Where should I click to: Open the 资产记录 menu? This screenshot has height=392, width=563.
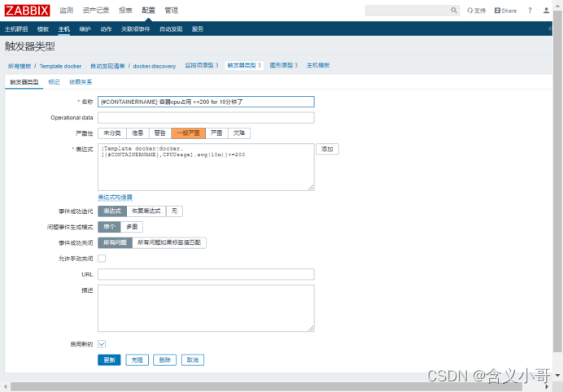(96, 11)
